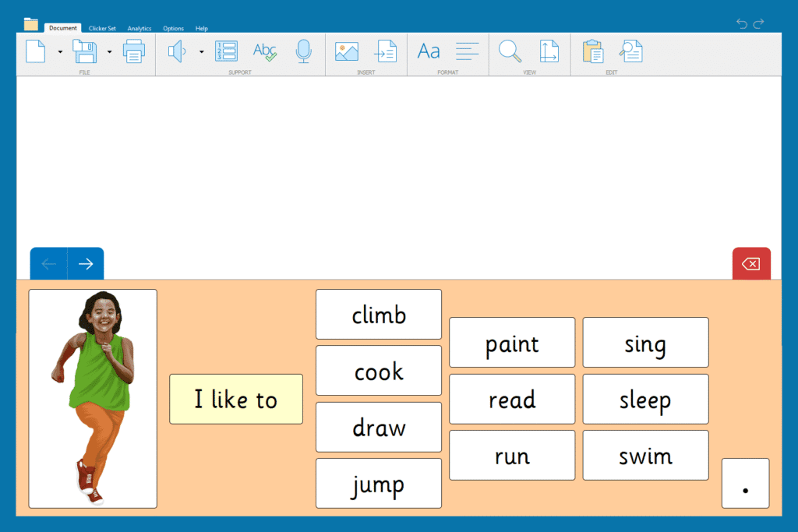Click the clipboard paste icon
This screenshot has height=532, width=798.
click(x=593, y=51)
